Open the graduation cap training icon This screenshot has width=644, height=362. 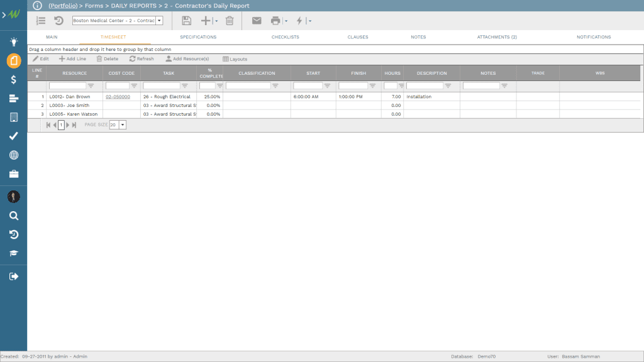14,253
